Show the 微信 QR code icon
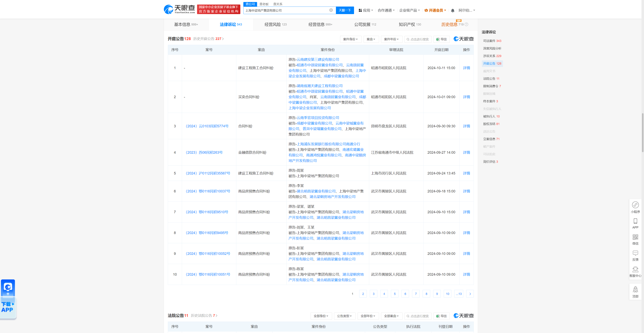 [x=635, y=240]
